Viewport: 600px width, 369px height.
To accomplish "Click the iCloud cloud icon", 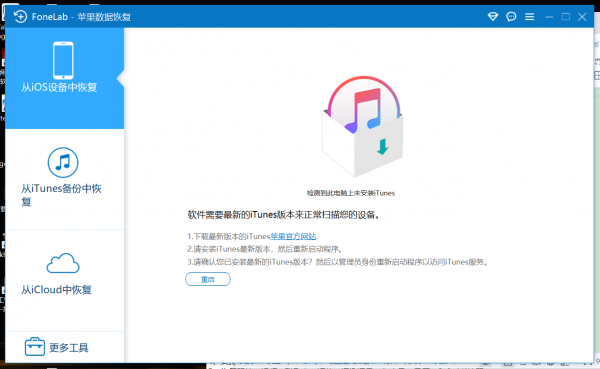I will tap(63, 263).
